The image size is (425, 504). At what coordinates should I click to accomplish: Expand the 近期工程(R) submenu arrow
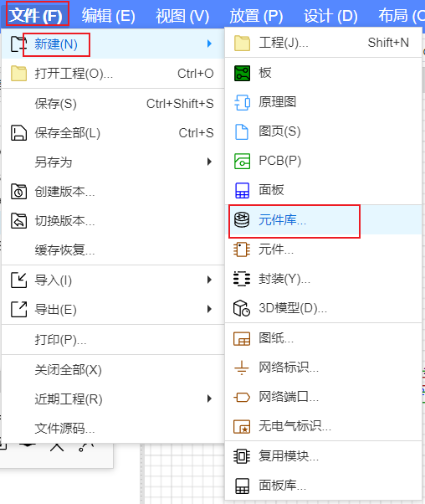pyautogui.click(x=209, y=399)
